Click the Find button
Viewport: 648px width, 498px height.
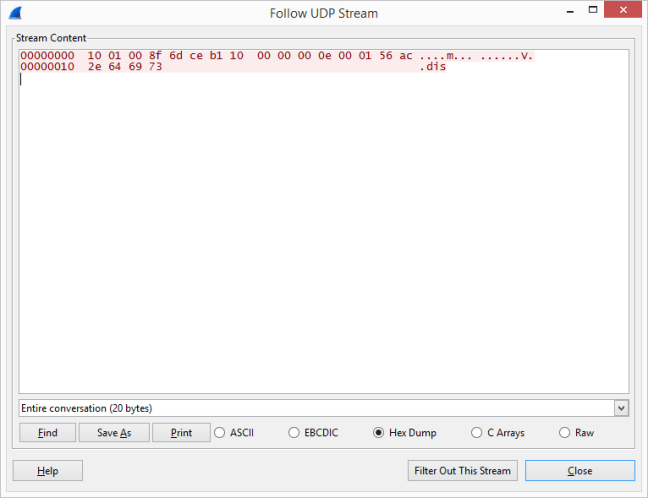click(48, 433)
